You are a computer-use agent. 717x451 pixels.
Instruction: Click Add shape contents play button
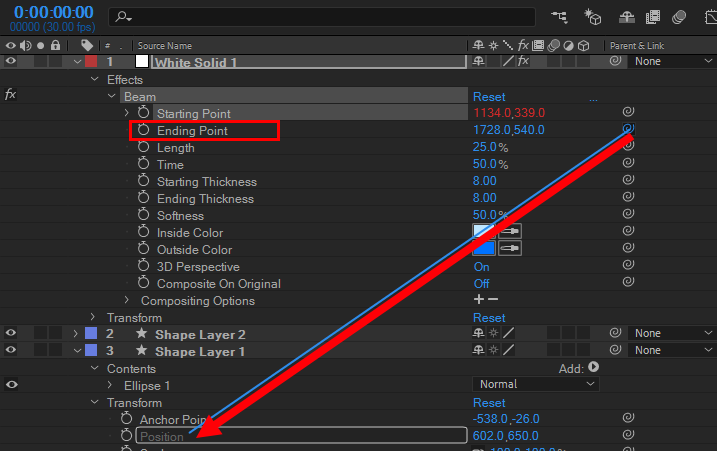pyautogui.click(x=594, y=367)
